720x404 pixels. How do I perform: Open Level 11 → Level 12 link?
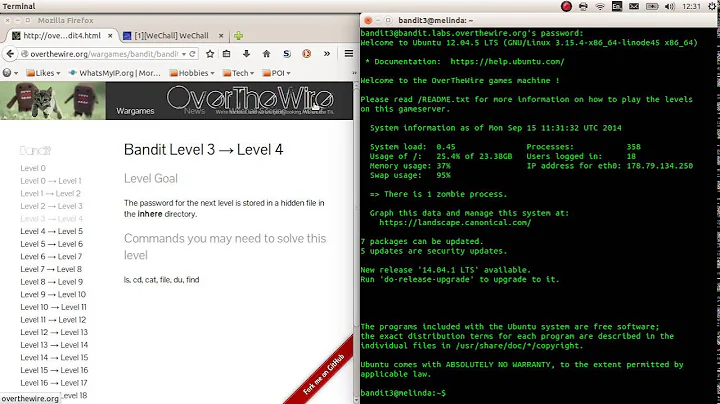[x=53, y=320]
